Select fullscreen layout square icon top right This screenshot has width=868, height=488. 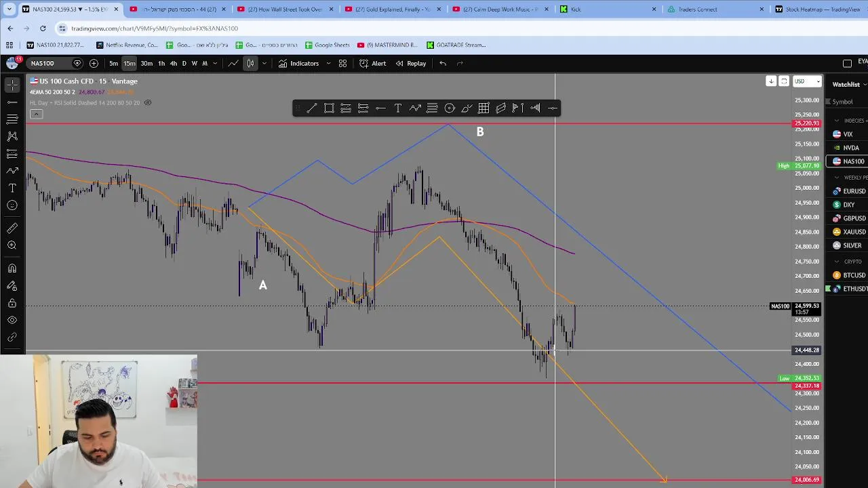click(847, 63)
